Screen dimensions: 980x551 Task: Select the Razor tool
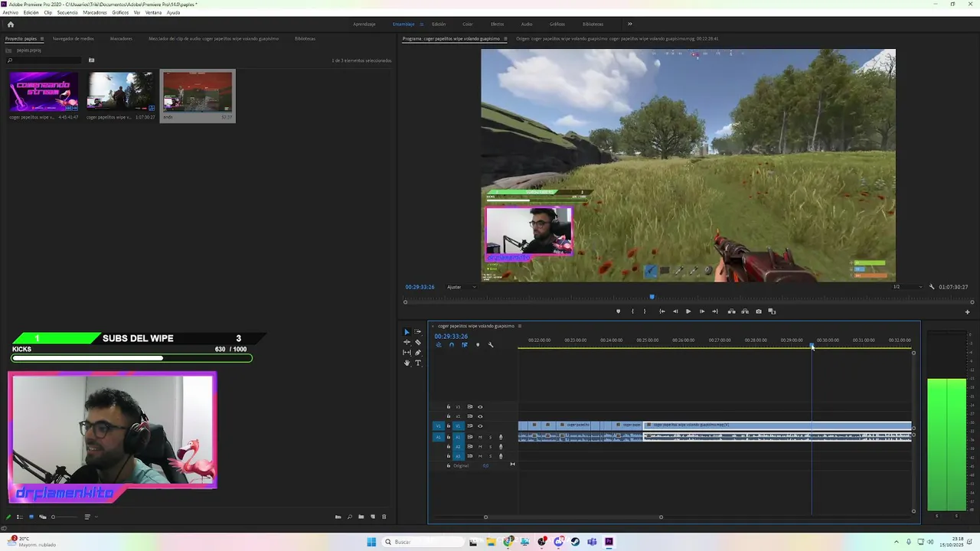click(x=417, y=342)
